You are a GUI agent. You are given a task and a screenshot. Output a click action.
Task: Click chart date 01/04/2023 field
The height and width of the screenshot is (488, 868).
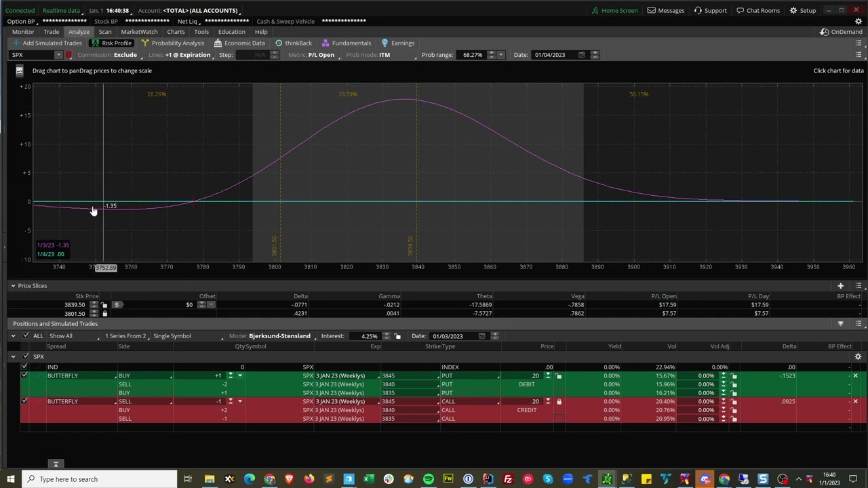click(x=554, y=55)
